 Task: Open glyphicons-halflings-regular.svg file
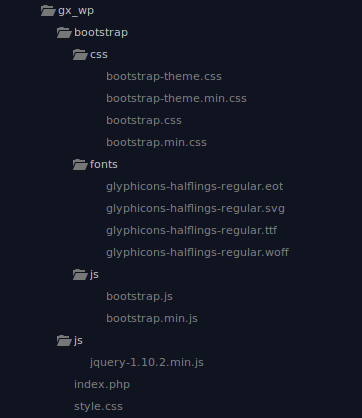click(x=195, y=208)
